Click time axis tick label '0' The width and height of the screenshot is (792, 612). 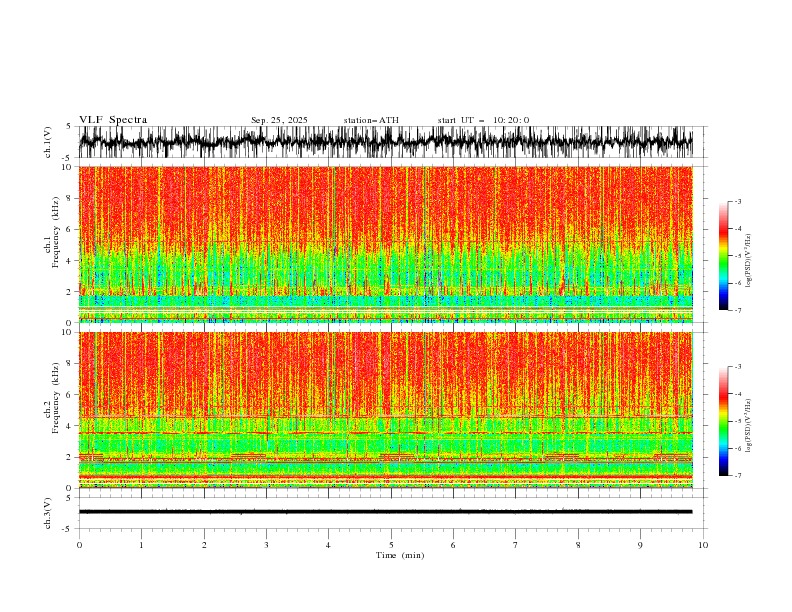click(79, 545)
